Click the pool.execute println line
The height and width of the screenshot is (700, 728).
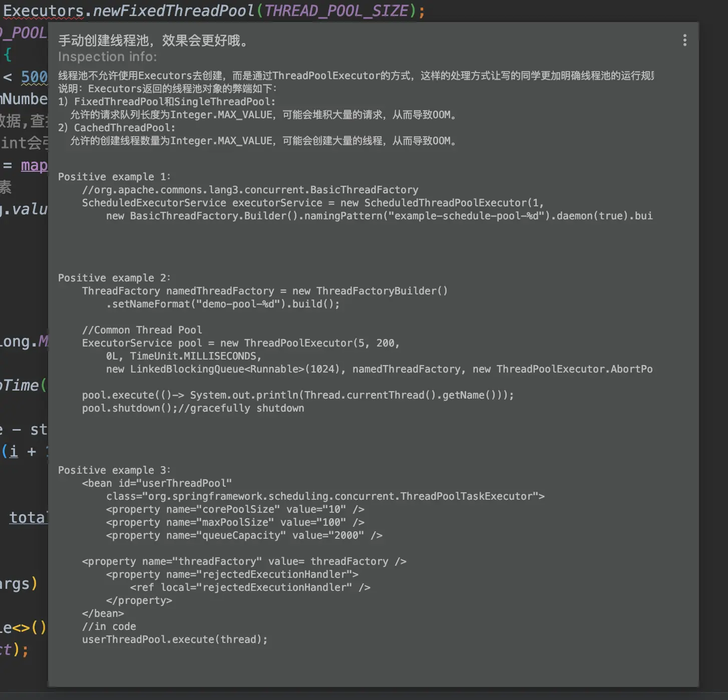pos(298,395)
